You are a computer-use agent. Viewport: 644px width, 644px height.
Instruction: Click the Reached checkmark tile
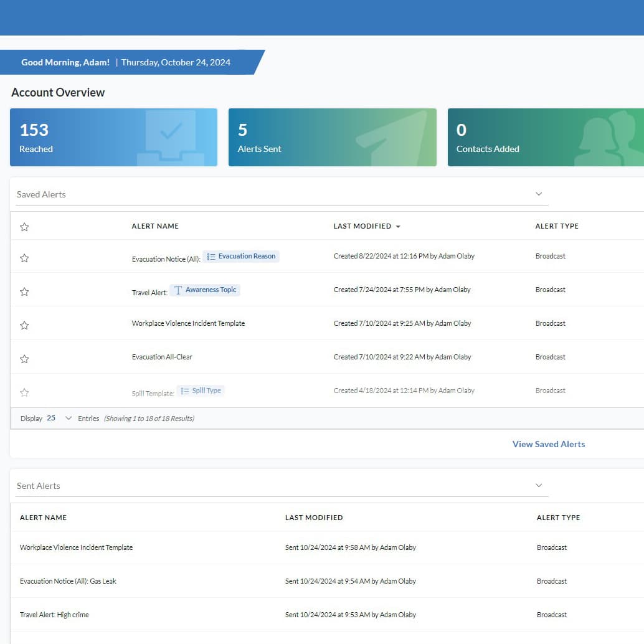pos(113,137)
